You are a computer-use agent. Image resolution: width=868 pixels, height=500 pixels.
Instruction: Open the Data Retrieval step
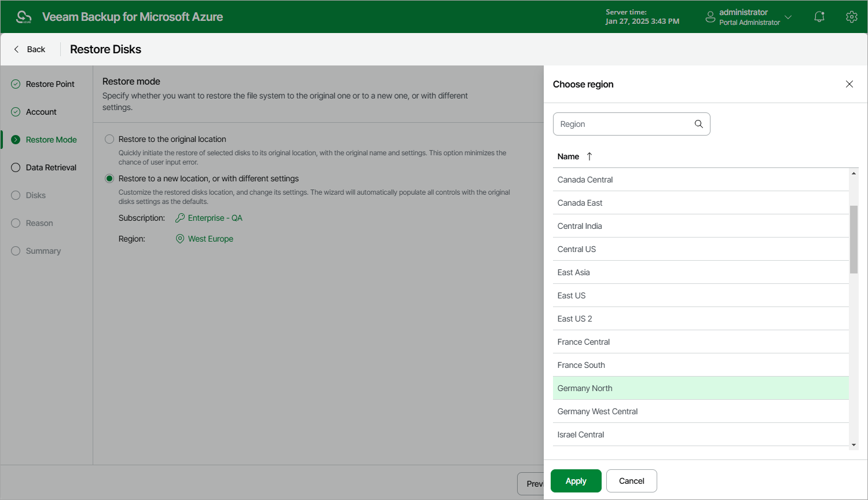[x=51, y=167]
